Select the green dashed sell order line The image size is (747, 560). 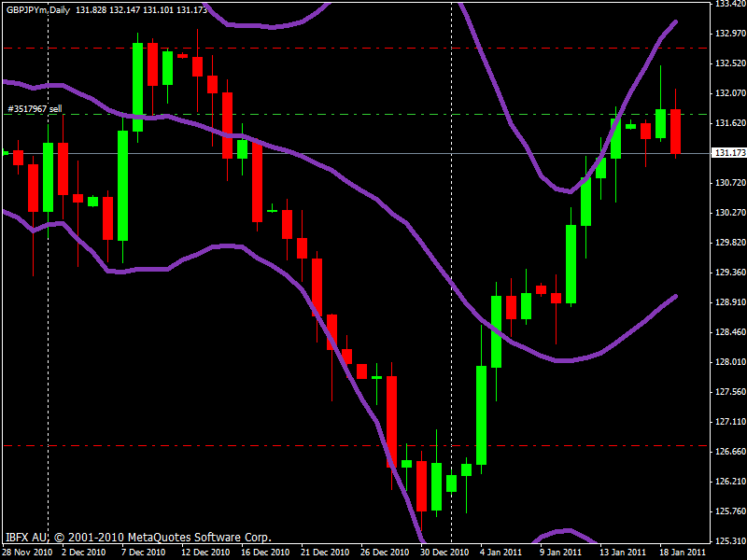point(355,114)
